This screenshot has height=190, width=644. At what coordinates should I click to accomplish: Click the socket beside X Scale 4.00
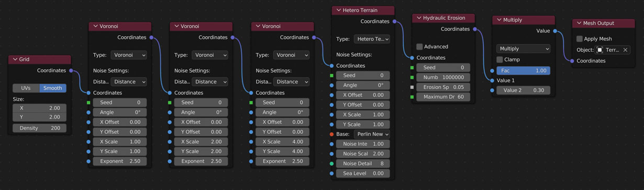(251, 142)
